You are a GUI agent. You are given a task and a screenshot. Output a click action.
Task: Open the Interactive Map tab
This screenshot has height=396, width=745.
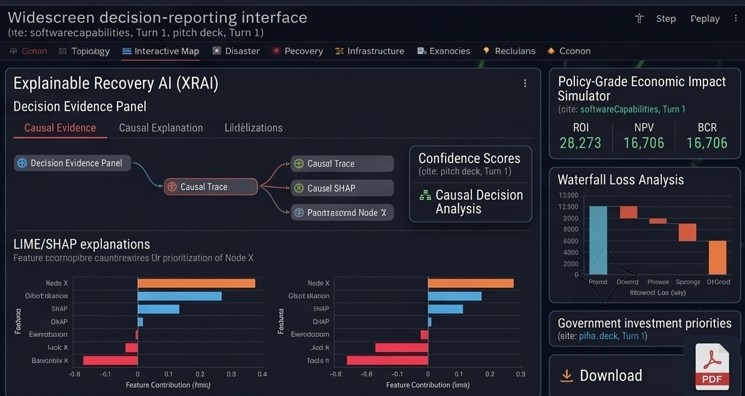coord(161,51)
